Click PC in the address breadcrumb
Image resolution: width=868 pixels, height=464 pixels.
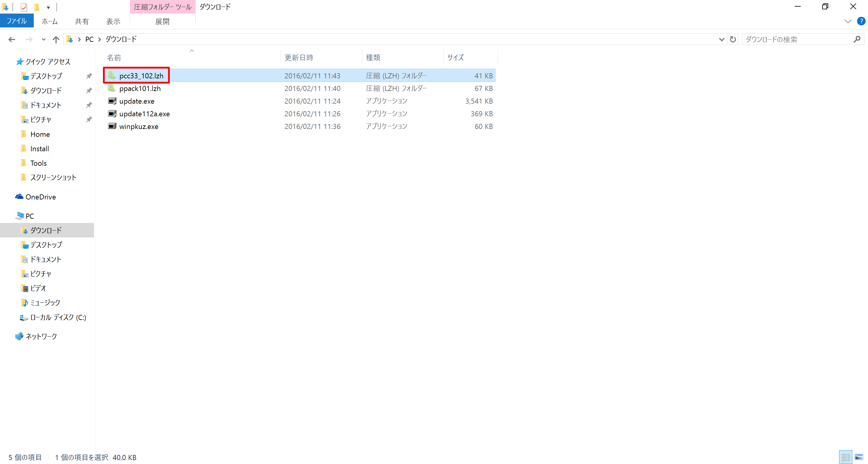pos(89,39)
